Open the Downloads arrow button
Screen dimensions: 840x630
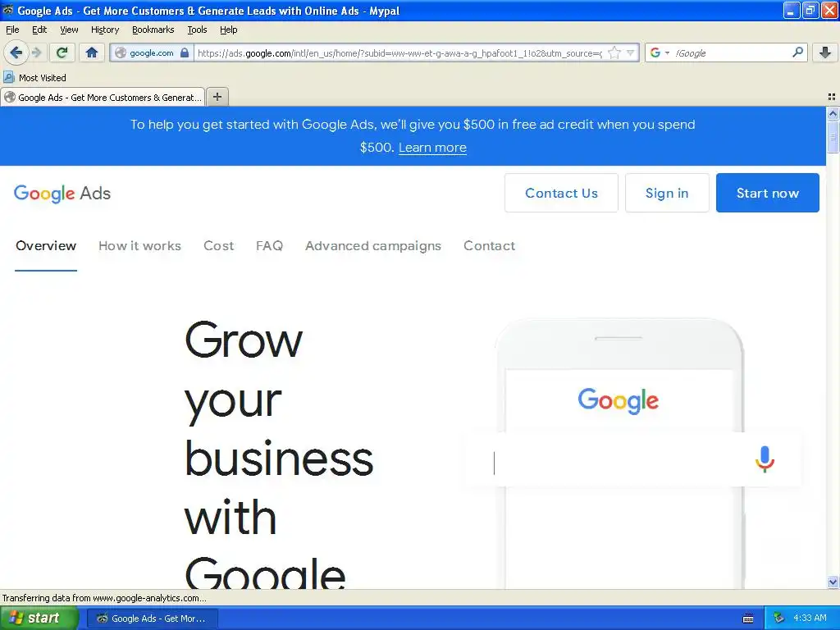pos(825,52)
